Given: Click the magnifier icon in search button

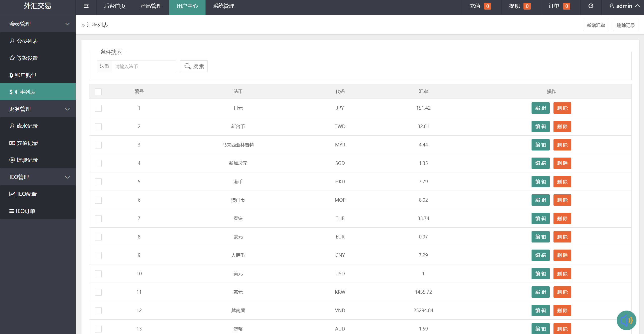Looking at the screenshot, I should click(x=187, y=66).
